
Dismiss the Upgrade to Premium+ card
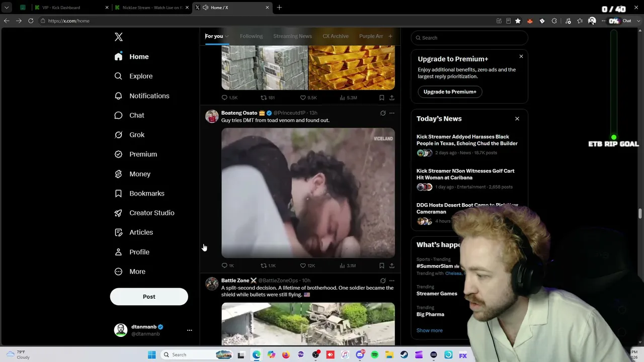[521, 56]
